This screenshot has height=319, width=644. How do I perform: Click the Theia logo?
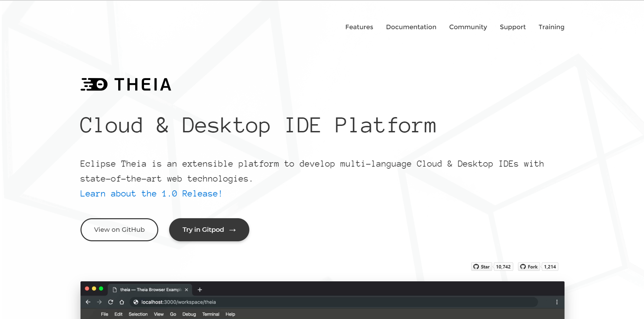point(126,85)
